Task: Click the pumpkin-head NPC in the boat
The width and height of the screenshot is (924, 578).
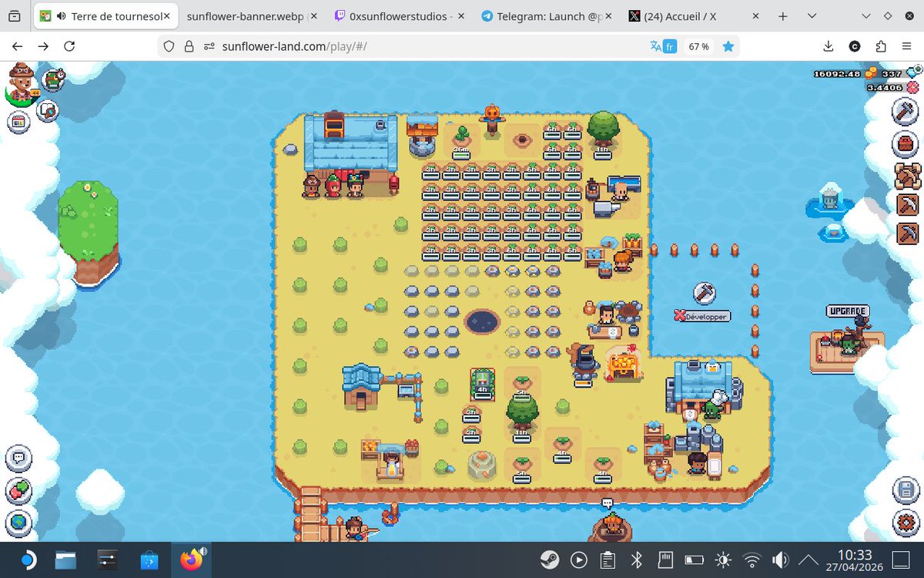Action: coord(612,526)
